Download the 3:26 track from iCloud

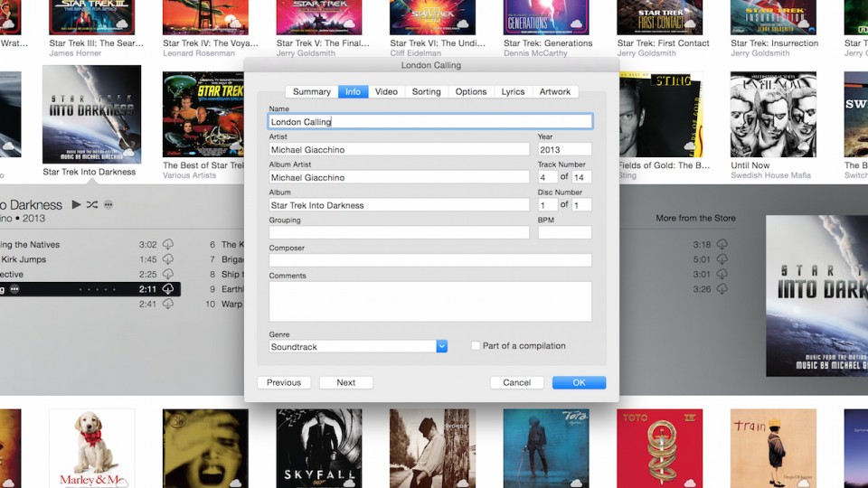click(x=722, y=289)
